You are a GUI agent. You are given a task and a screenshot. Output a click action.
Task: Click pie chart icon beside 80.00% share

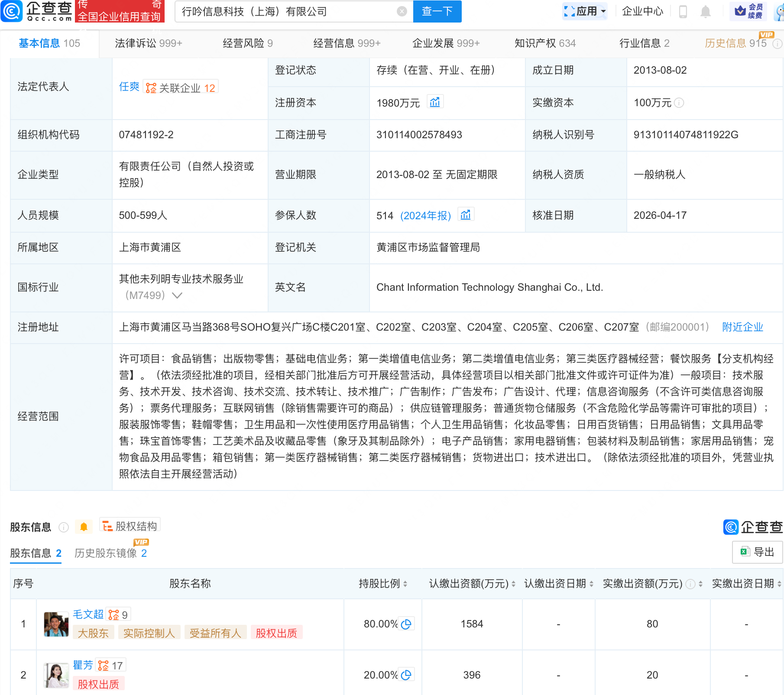pyautogui.click(x=406, y=624)
